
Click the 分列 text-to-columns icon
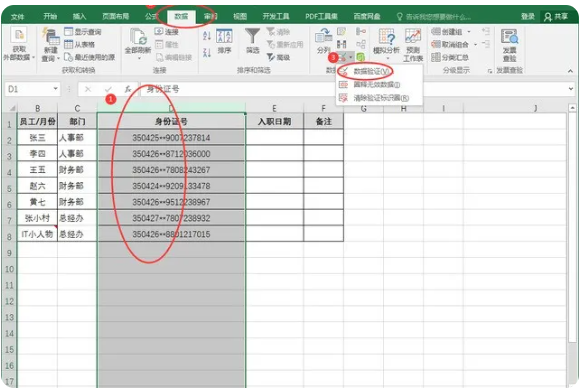[323, 42]
